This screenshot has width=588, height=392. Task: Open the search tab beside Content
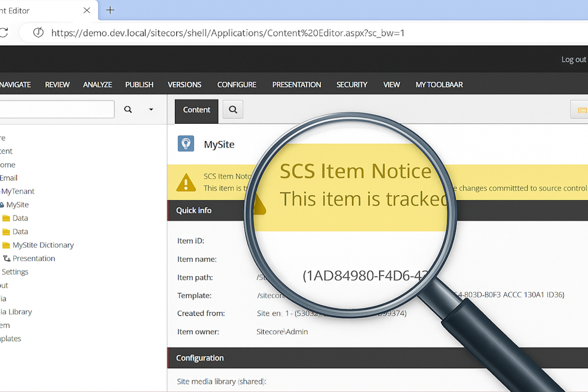point(233,109)
